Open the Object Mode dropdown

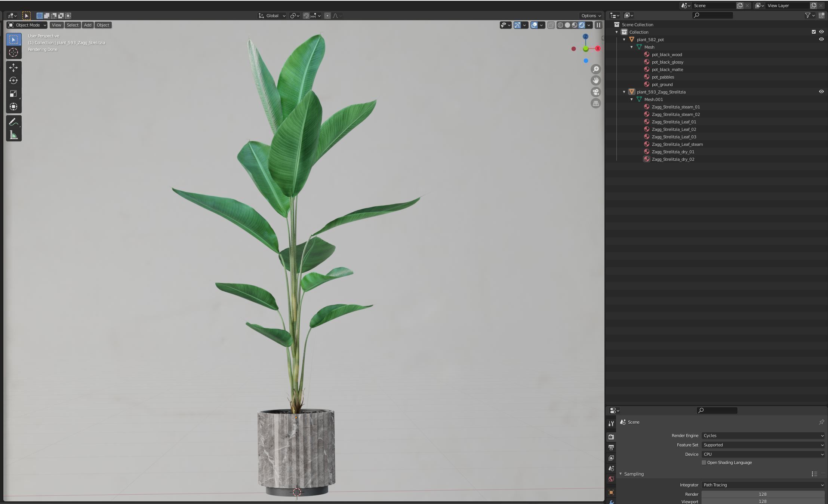pyautogui.click(x=27, y=25)
